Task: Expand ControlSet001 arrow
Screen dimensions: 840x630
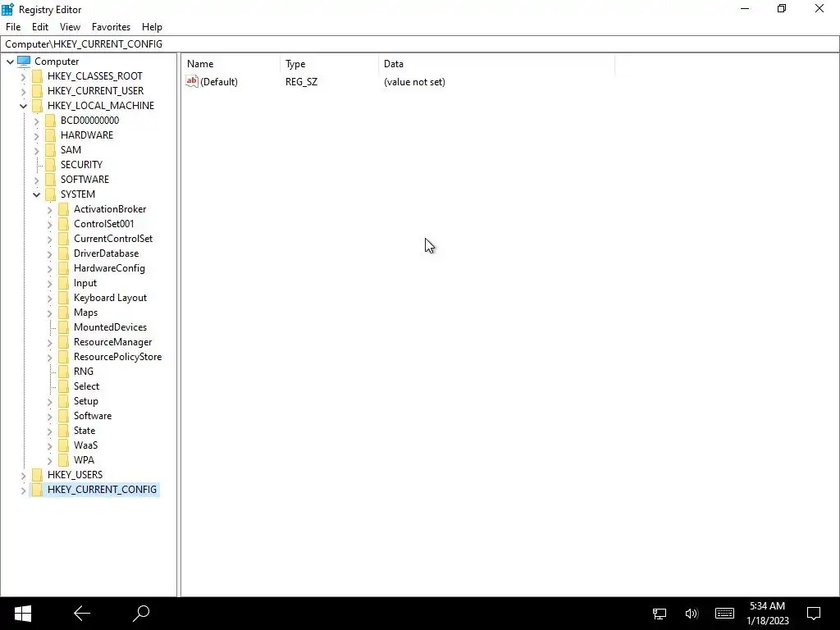Action: click(x=50, y=225)
